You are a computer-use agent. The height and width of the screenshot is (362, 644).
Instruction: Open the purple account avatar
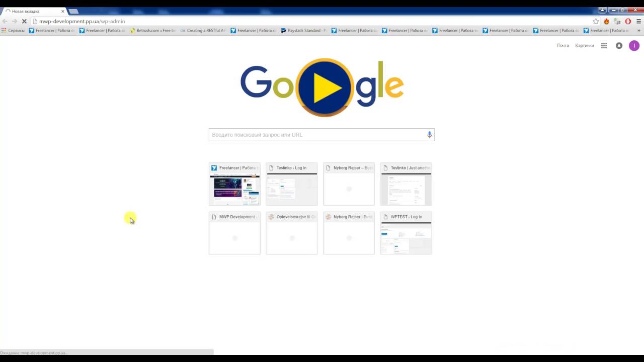pyautogui.click(x=634, y=46)
